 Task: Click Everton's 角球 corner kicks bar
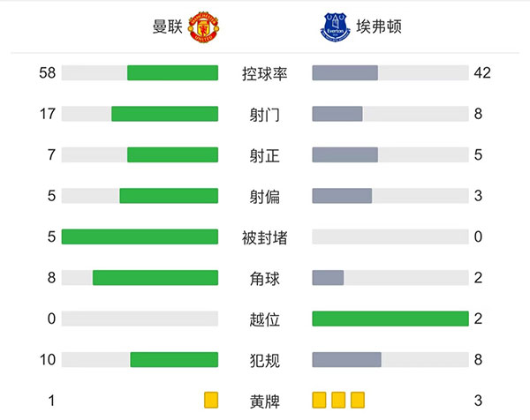coord(328,278)
